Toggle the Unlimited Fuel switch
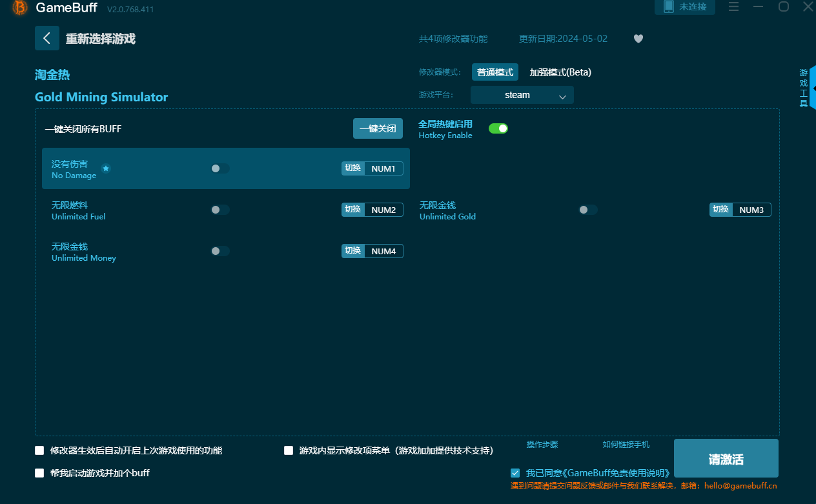This screenshot has height=504, width=816. [219, 210]
